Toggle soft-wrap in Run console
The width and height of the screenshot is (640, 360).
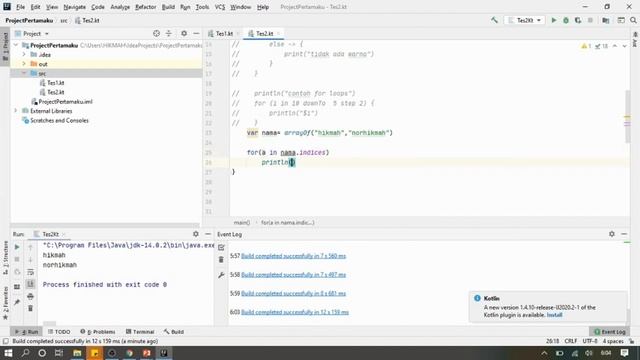[x=30, y=272]
